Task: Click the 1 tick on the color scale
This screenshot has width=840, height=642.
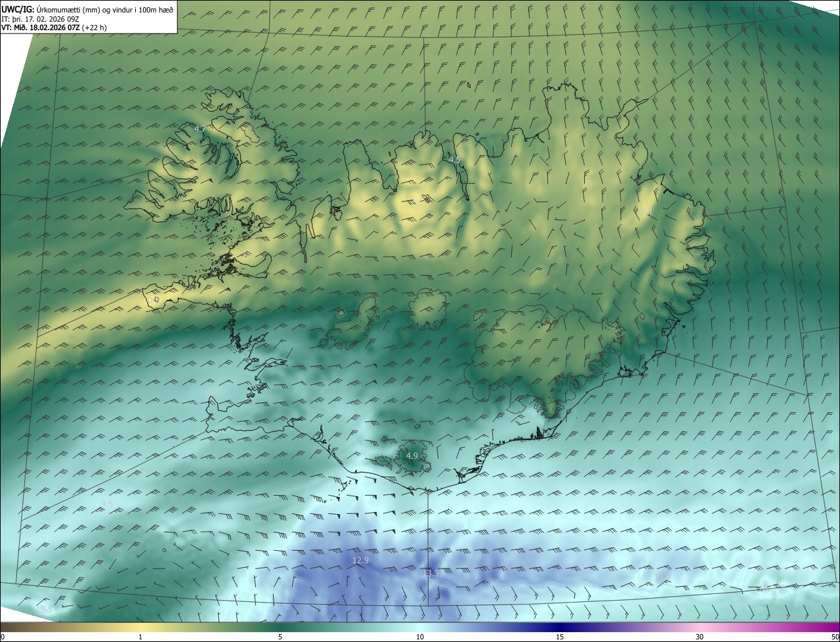Action: click(140, 637)
